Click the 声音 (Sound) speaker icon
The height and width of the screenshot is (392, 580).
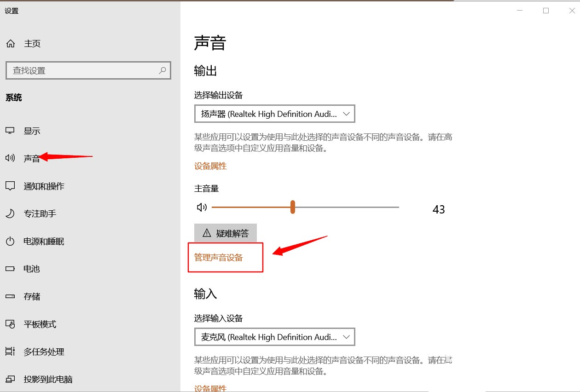(9, 158)
